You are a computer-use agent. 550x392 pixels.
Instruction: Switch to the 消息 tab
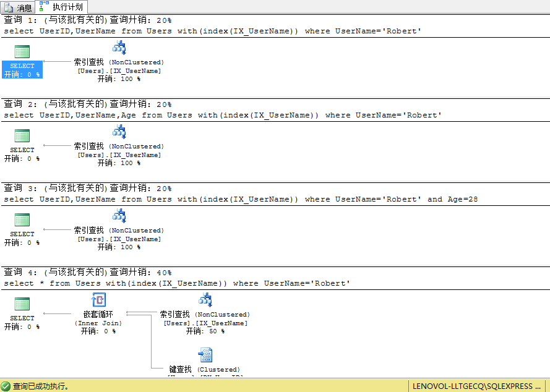click(x=18, y=7)
